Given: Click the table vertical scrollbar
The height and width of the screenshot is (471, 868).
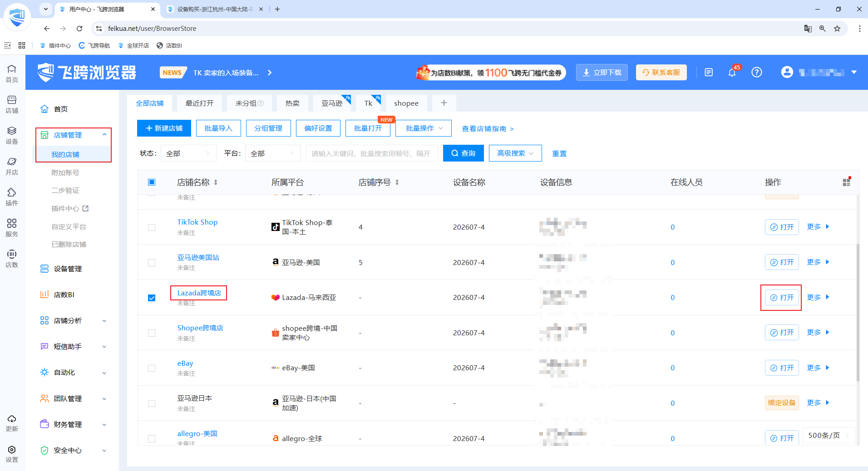Looking at the screenshot, I should (858, 313).
